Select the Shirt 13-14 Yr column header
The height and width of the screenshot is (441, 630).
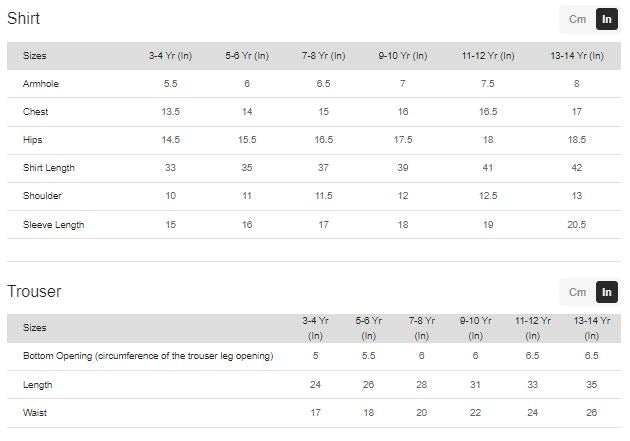click(x=576, y=56)
